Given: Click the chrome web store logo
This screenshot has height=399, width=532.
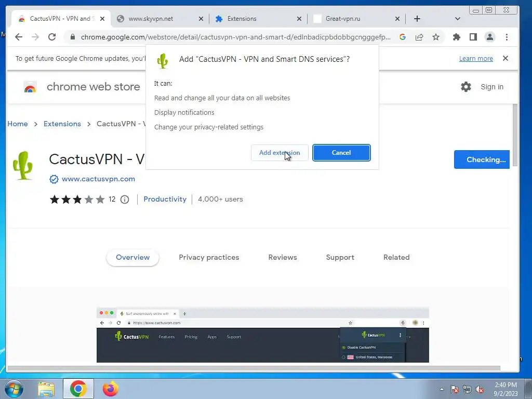Looking at the screenshot, I should [82, 87].
